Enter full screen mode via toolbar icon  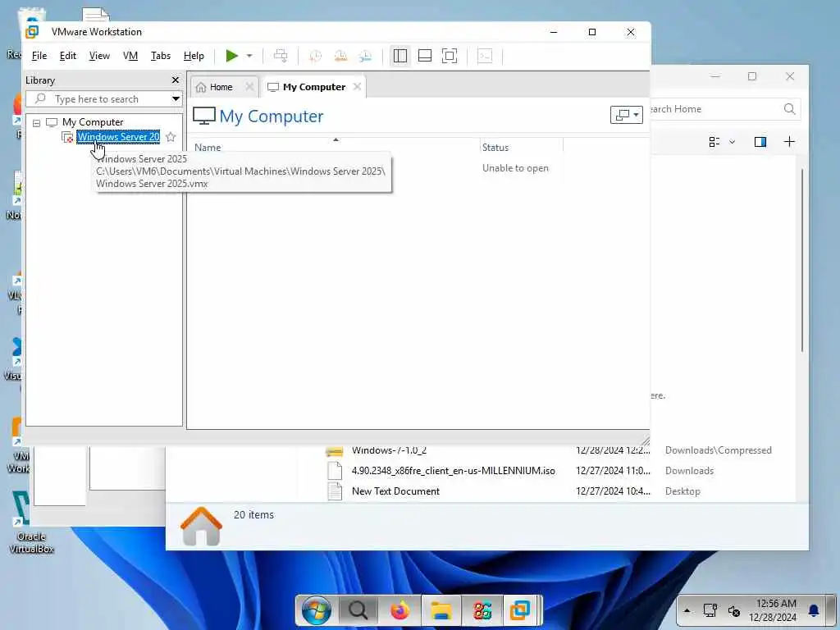point(450,56)
